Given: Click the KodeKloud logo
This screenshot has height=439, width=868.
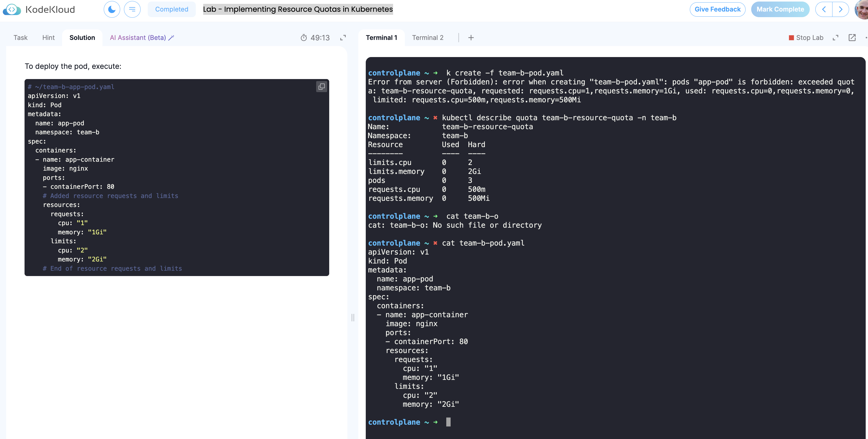Looking at the screenshot, I should (x=39, y=9).
